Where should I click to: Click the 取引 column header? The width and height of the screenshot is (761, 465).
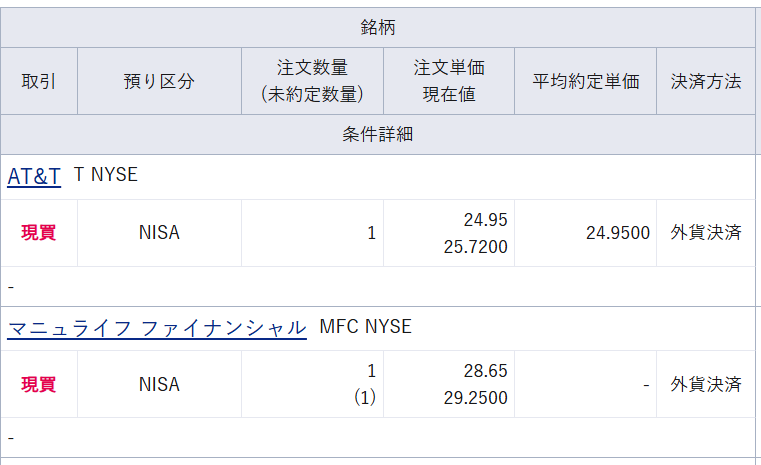tap(39, 81)
